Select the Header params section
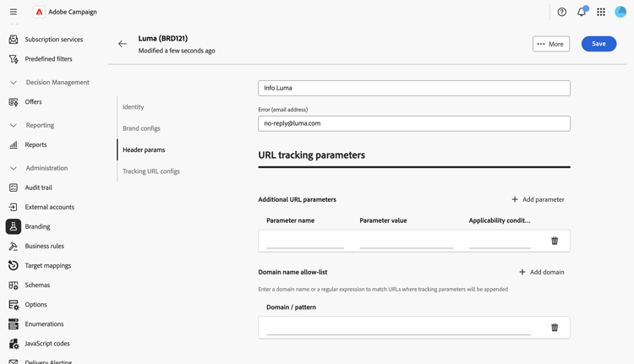Viewport: 634px width, 364px height. click(x=144, y=149)
